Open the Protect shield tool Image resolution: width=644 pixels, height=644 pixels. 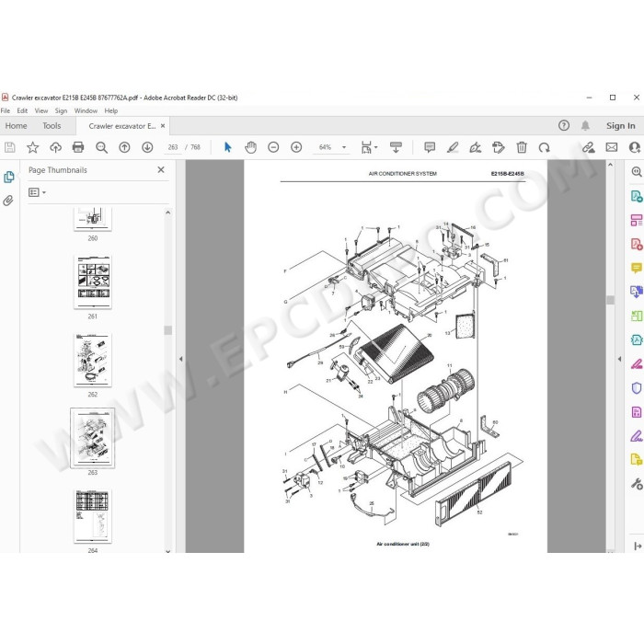click(x=637, y=387)
